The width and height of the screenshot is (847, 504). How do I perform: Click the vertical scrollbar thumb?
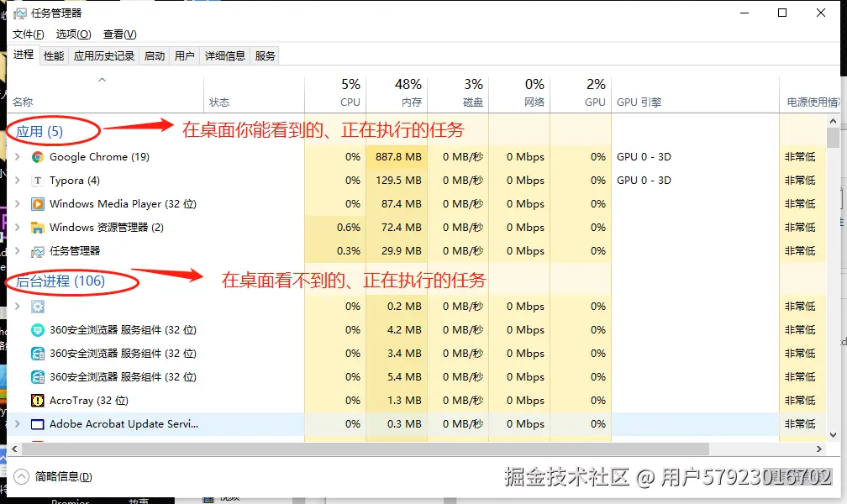point(833,137)
